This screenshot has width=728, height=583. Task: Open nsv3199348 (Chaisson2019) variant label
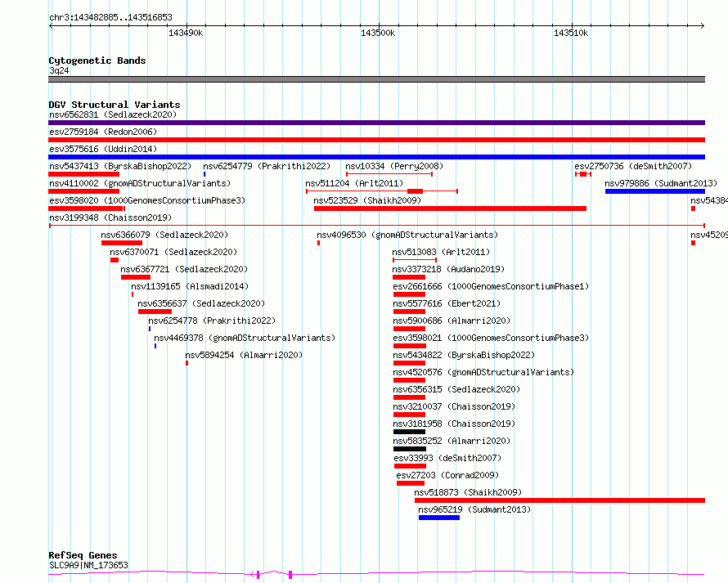tap(110, 218)
